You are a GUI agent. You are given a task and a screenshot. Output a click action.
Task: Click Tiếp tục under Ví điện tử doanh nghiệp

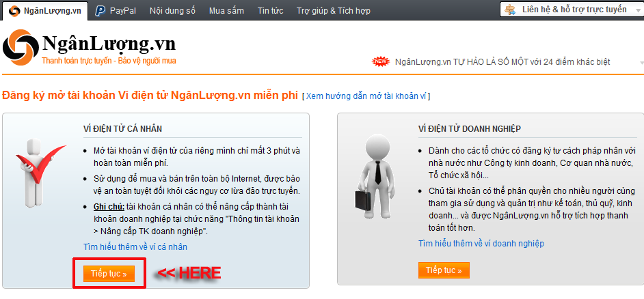pos(444,270)
